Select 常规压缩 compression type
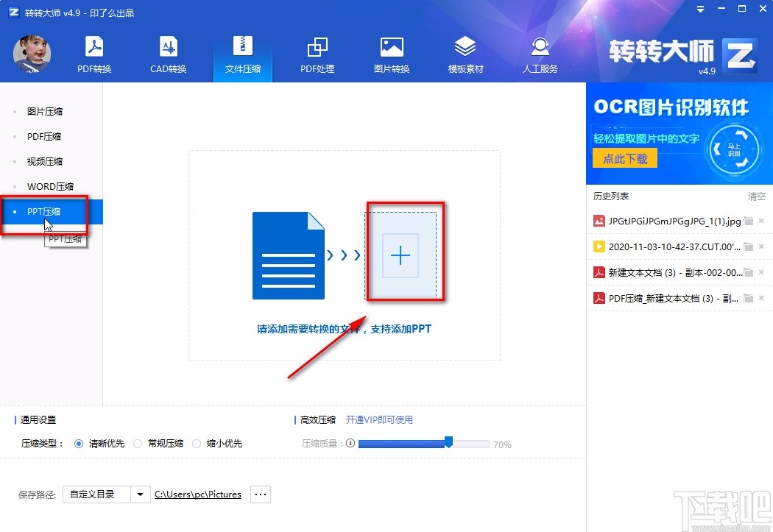773x532 pixels. [x=138, y=444]
